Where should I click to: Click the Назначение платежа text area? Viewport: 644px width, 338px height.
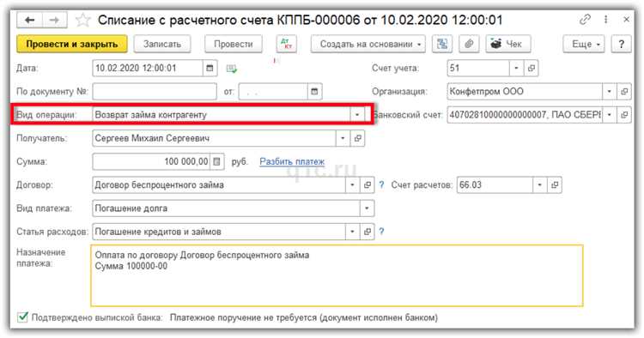coord(337,275)
